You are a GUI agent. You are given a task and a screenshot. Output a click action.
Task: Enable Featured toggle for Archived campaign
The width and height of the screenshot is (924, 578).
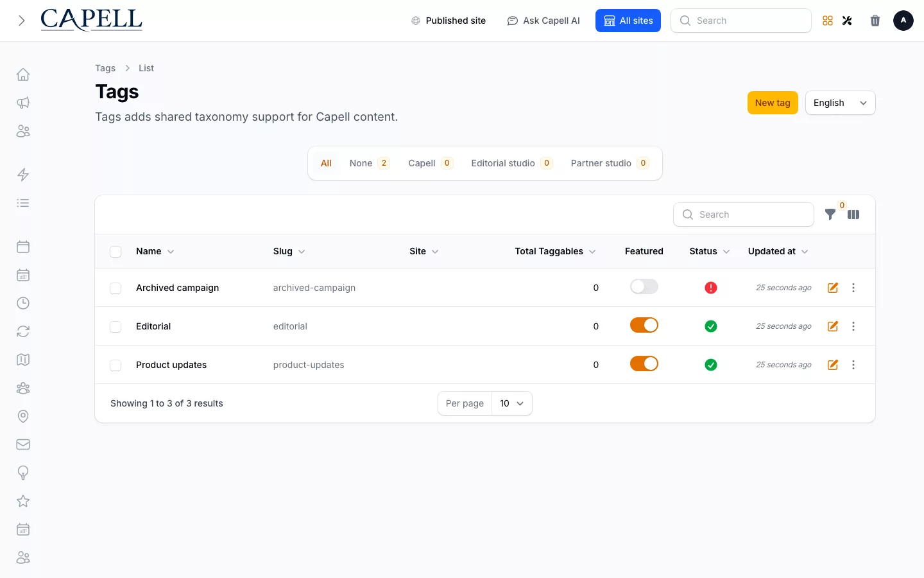(x=644, y=286)
